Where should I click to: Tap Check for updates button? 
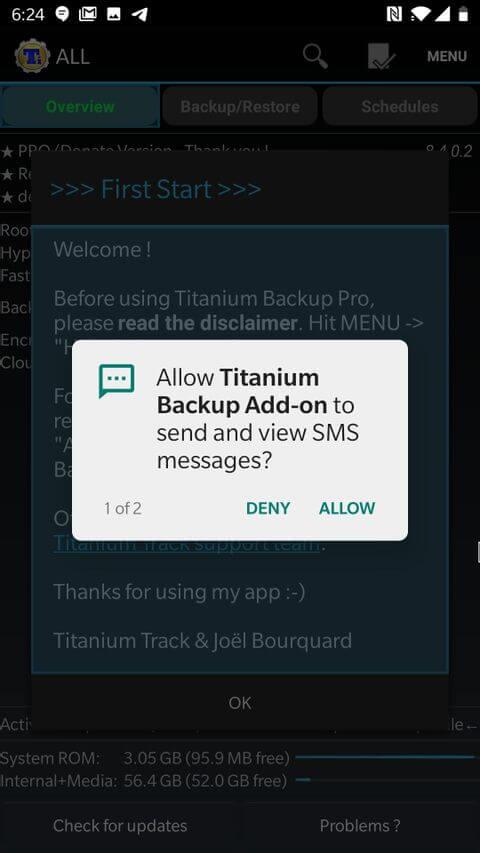(x=120, y=826)
